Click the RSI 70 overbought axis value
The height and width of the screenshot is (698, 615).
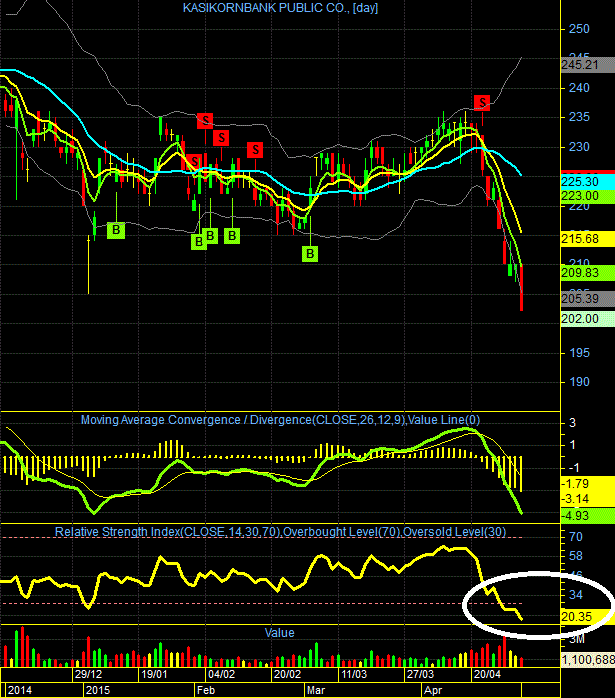[x=575, y=537]
